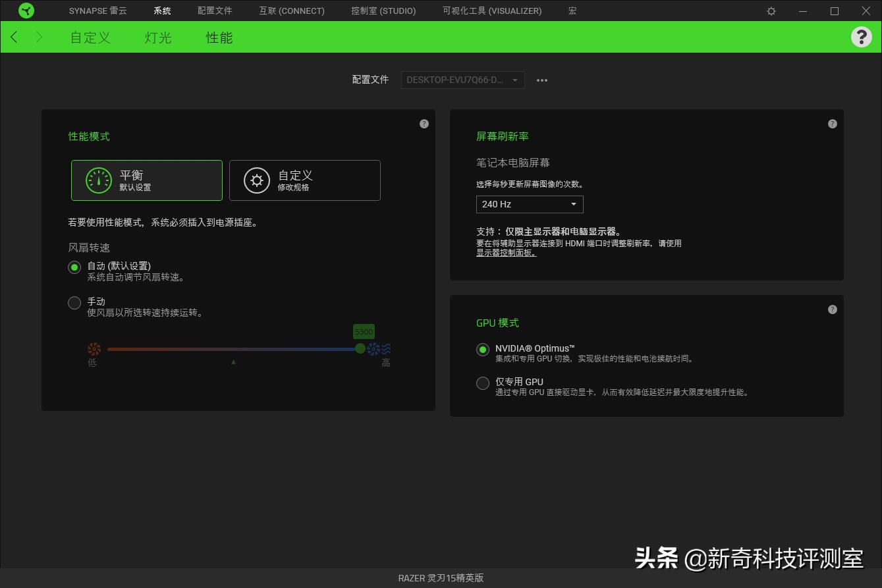This screenshot has height=588, width=882.
Task: Switch to 性能 sub-tab
Action: pos(219,38)
